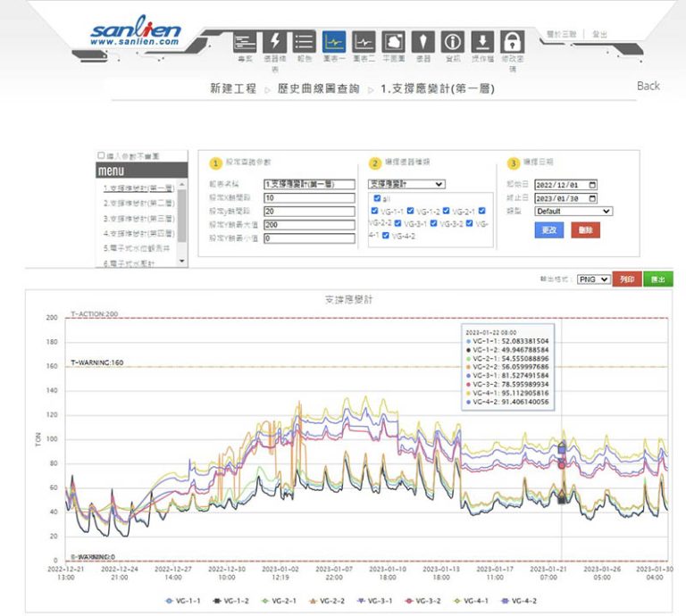Open the instrument type dropdown

pos(406,184)
